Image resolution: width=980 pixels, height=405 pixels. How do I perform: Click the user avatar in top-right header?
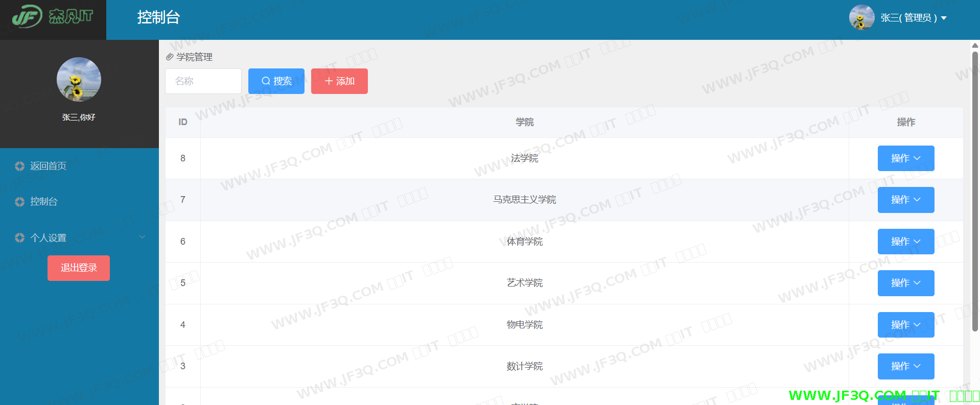[861, 18]
